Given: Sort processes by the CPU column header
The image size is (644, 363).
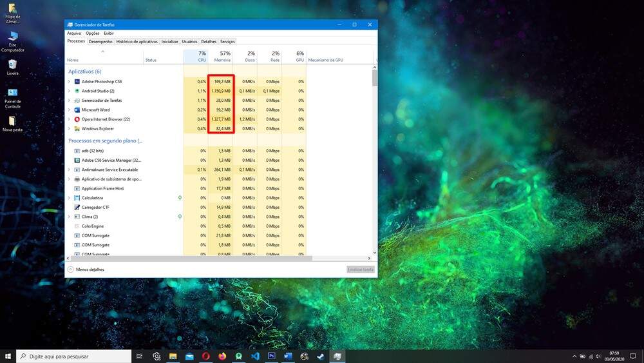Looking at the screenshot, I should pyautogui.click(x=196, y=57).
